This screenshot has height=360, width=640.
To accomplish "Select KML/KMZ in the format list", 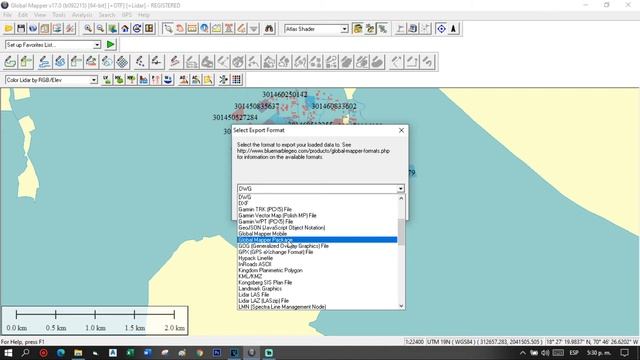I will click(x=317, y=276).
